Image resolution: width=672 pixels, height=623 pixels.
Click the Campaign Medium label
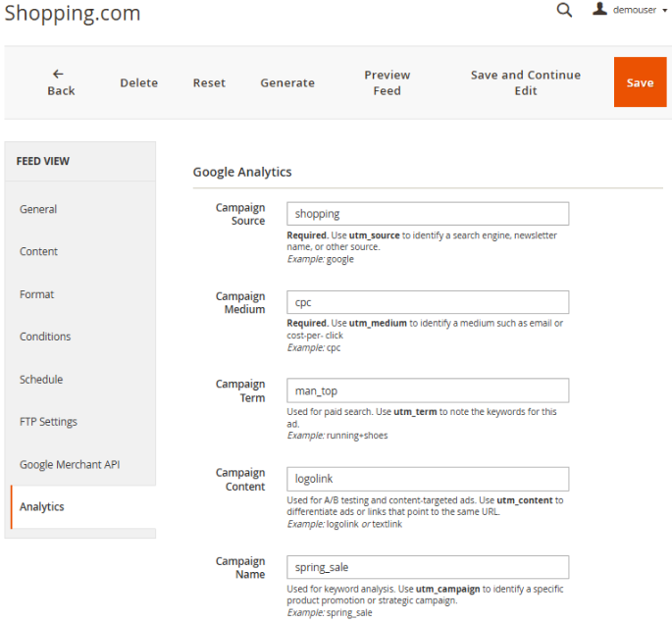(240, 302)
